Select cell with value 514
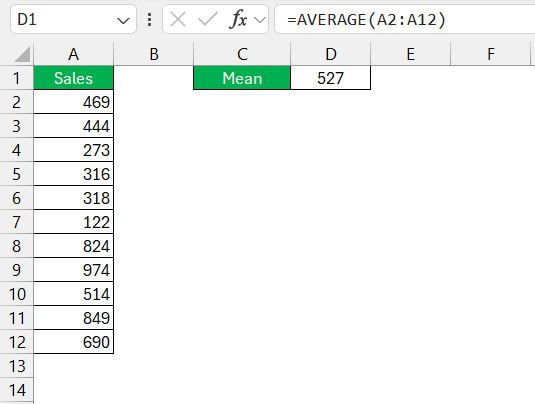 click(x=73, y=294)
